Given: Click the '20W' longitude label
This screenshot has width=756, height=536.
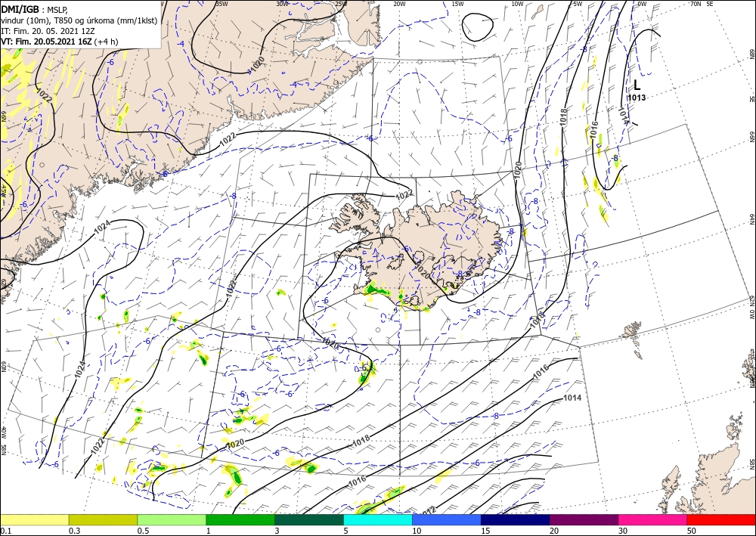Looking at the screenshot, I should click(x=399, y=4).
